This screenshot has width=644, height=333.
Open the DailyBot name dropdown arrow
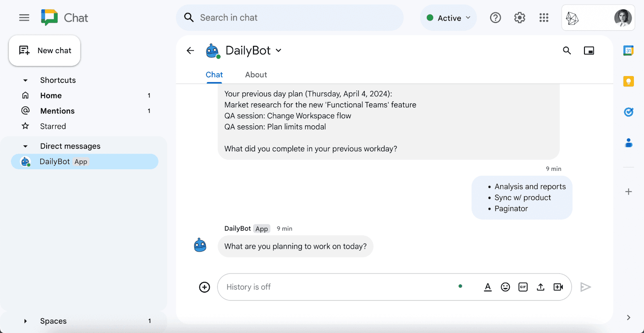(x=279, y=51)
